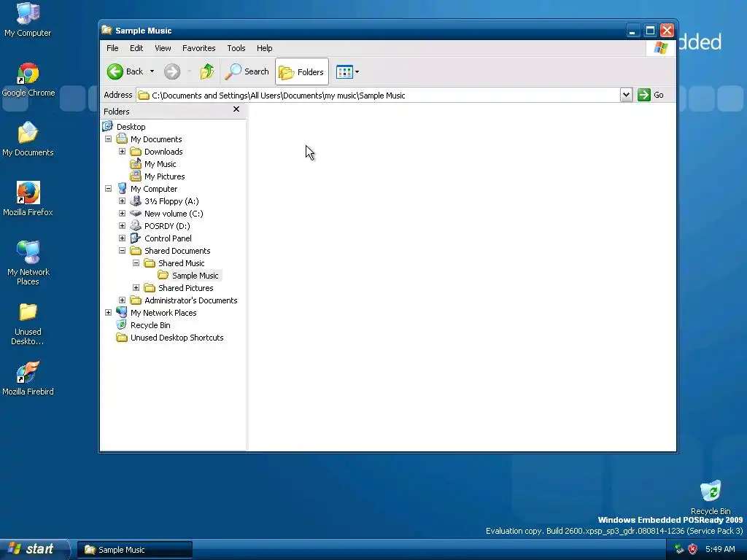Select the My Network Places desktop icon

[x=28, y=263]
